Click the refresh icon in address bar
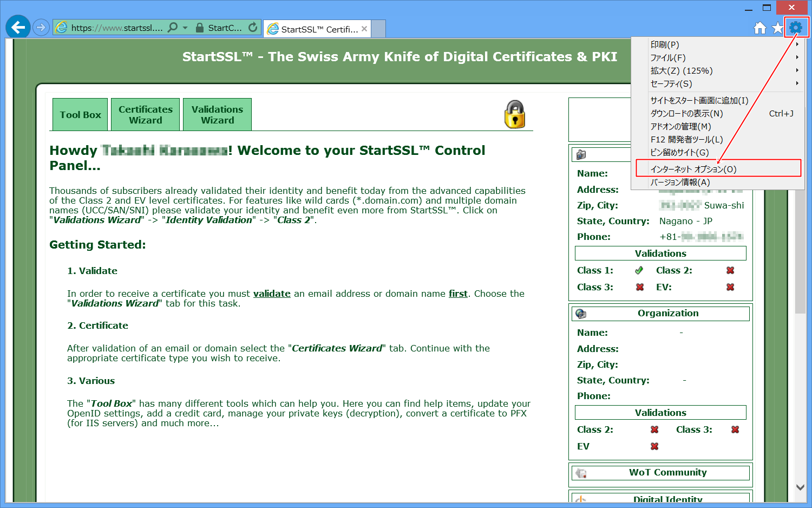This screenshot has height=508, width=812. coord(253,27)
